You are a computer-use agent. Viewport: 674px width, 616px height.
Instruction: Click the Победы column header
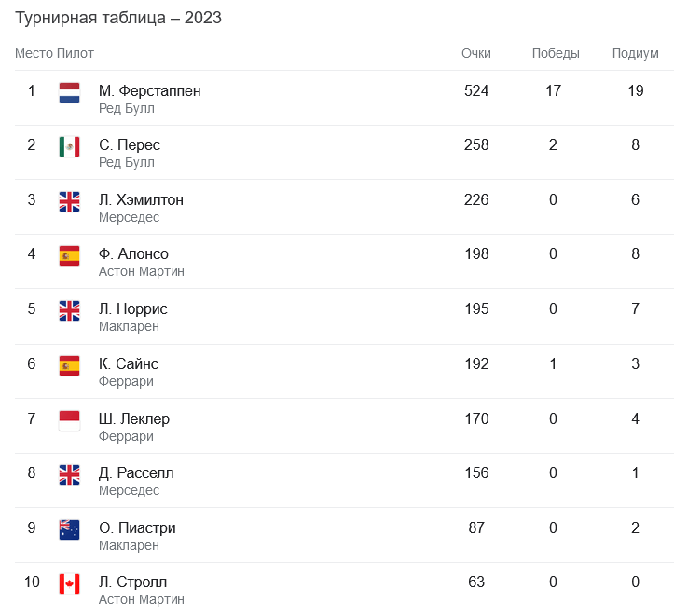556,53
